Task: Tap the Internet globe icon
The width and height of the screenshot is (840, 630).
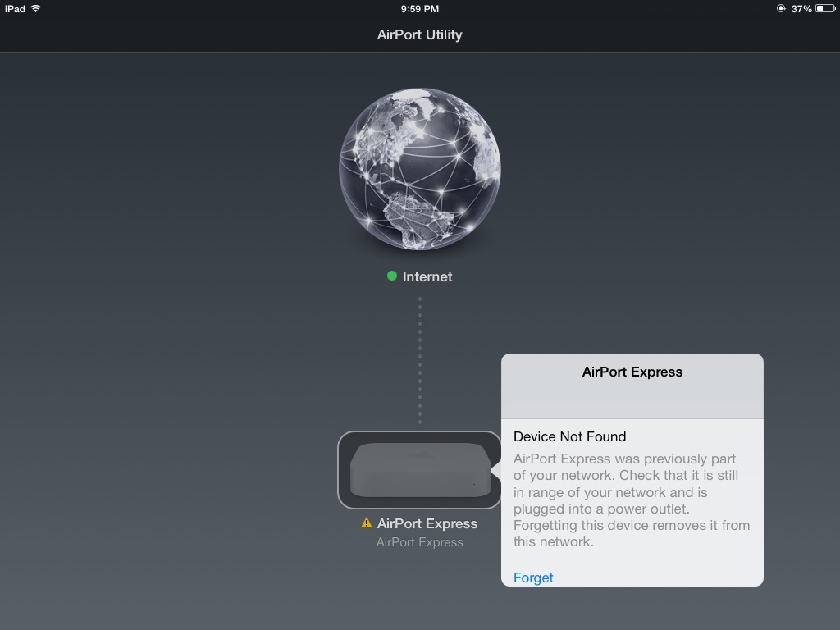Action: (x=420, y=169)
